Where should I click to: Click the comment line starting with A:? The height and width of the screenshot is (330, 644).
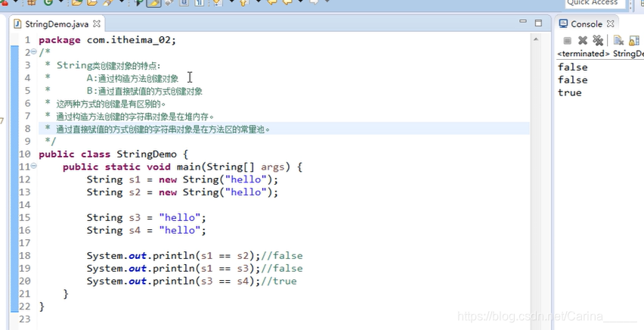point(132,79)
